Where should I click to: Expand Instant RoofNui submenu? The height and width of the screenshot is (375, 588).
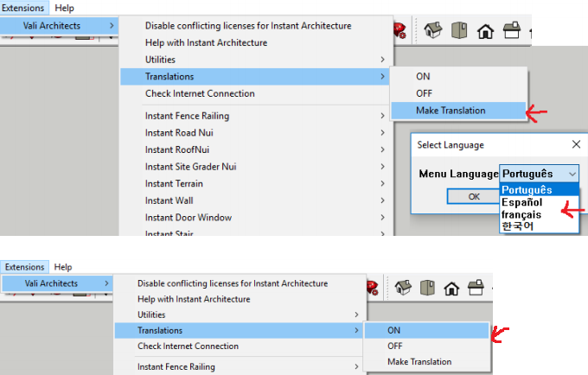257,149
